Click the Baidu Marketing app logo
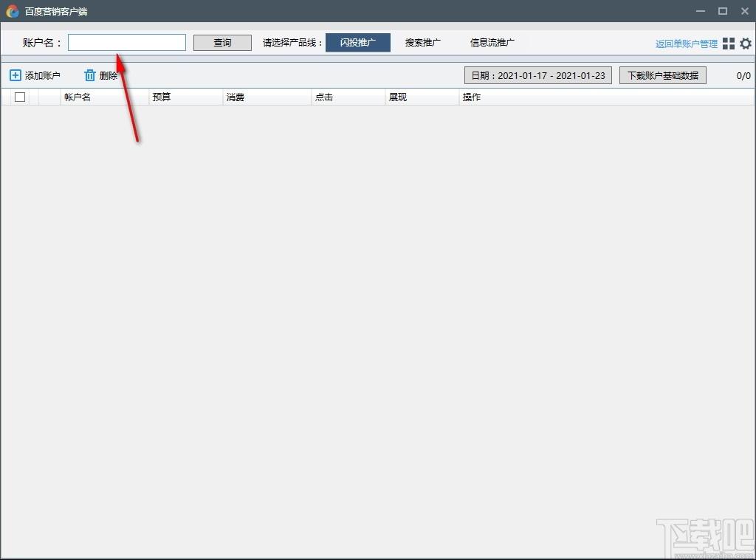Image resolution: width=756 pixels, height=560 pixels. point(13,11)
